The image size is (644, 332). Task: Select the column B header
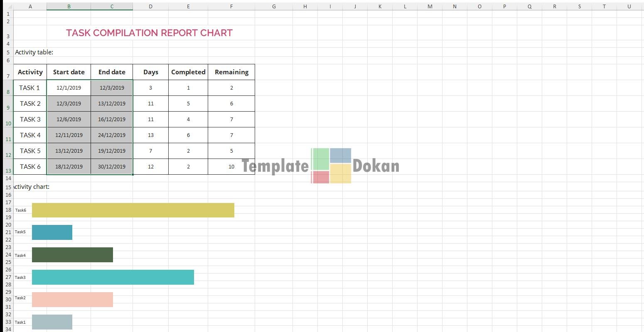click(x=69, y=6)
